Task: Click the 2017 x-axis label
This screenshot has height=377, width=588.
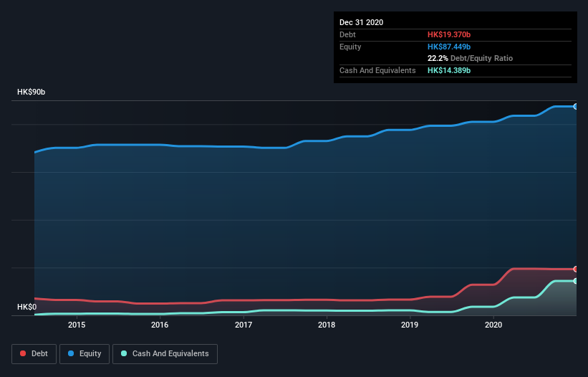Action: 244,325
